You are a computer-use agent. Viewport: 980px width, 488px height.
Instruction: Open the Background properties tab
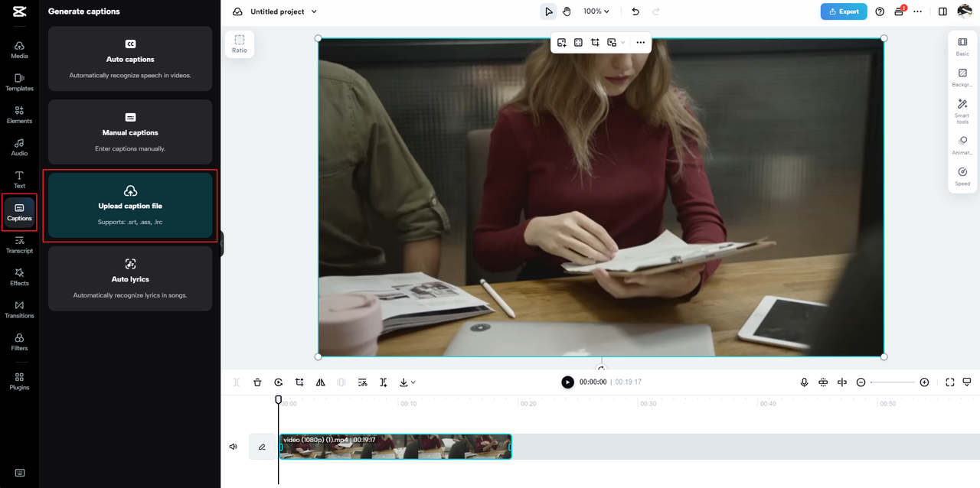pos(962,78)
